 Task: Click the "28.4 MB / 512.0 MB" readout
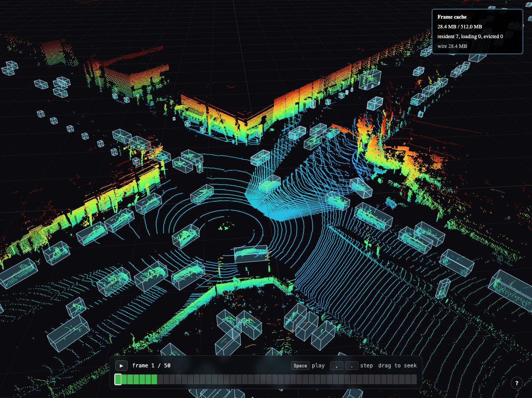coord(459,27)
